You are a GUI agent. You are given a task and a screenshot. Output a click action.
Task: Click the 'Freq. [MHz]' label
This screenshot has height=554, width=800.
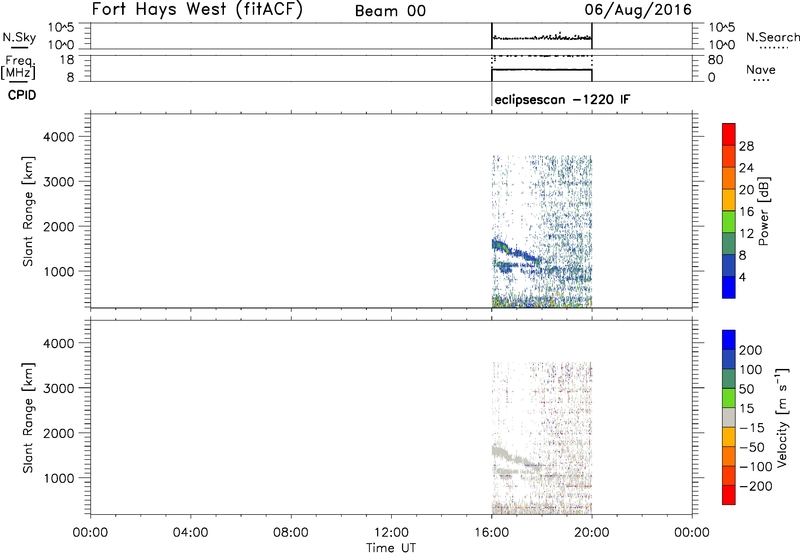pos(19,67)
